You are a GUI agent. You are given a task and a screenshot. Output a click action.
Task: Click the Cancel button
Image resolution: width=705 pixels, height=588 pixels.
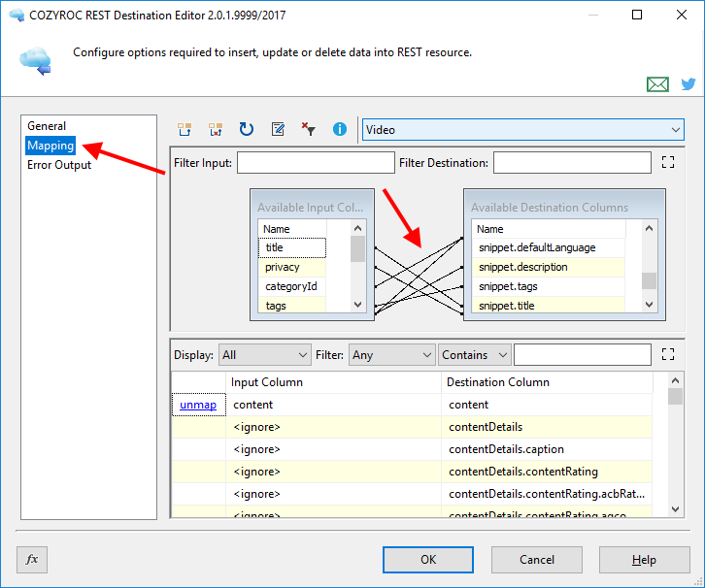pyautogui.click(x=537, y=560)
